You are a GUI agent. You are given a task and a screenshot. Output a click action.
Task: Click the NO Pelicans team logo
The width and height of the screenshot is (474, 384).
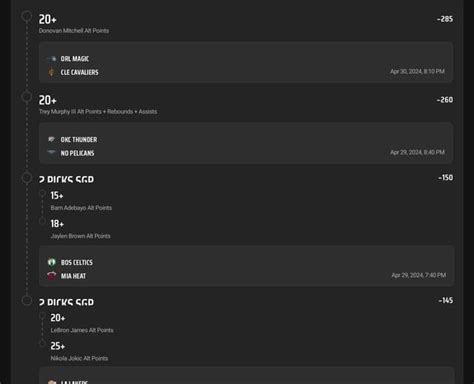51,153
